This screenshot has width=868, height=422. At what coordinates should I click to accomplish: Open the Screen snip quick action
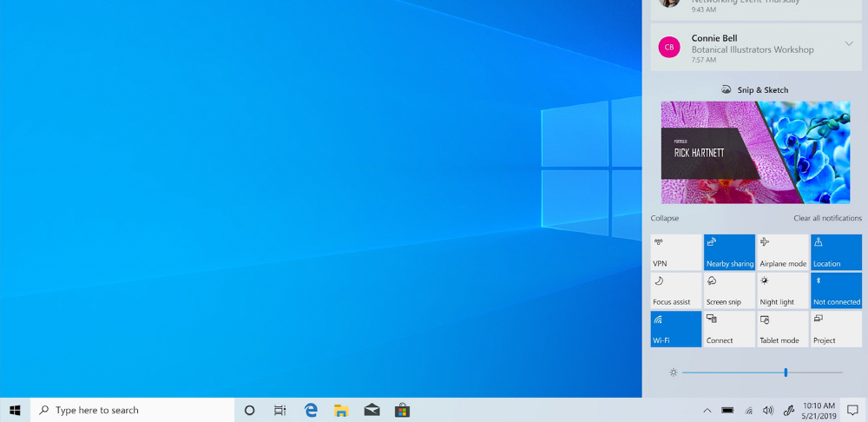729,291
